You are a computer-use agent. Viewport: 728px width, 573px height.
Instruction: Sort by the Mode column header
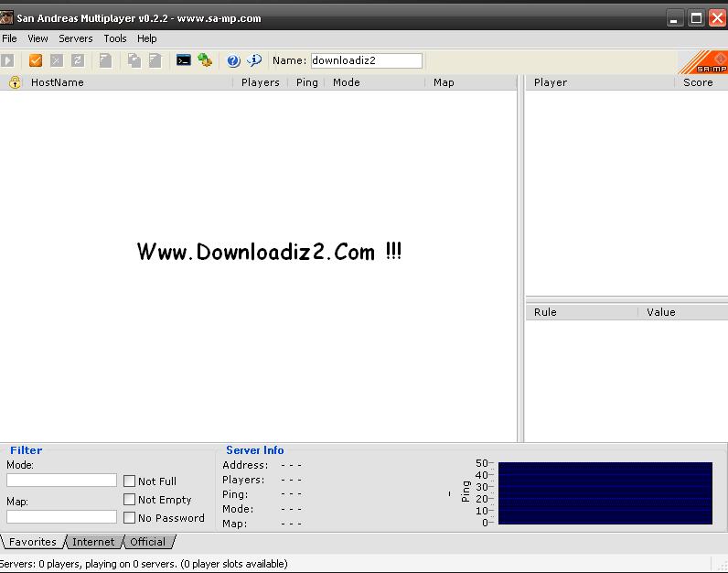[375, 82]
